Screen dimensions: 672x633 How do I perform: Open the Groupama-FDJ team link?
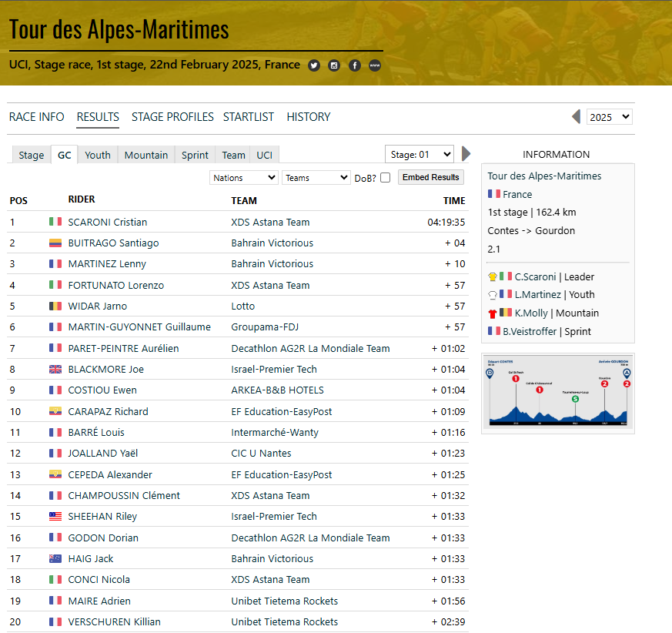(x=265, y=327)
